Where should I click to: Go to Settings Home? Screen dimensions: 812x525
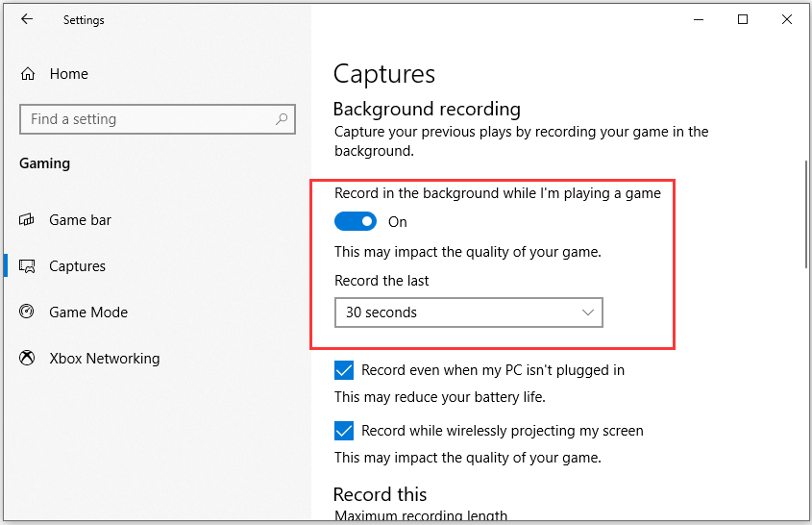(x=69, y=74)
